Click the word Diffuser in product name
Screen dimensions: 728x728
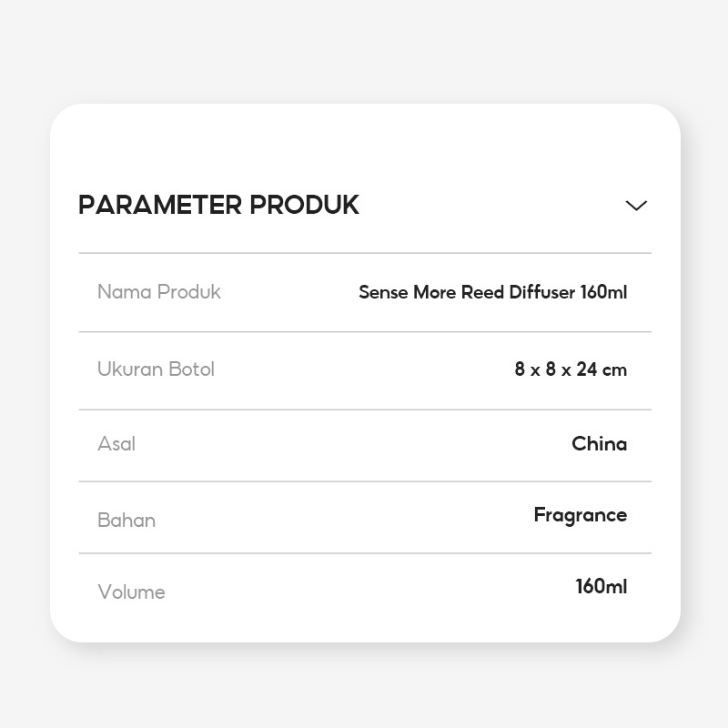542,292
